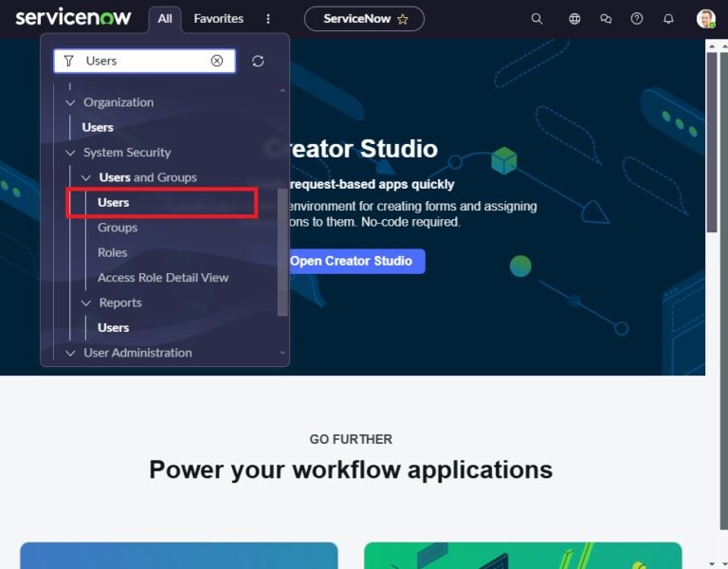
Task: Click the search magnifier icon in header
Action: pyautogui.click(x=537, y=19)
